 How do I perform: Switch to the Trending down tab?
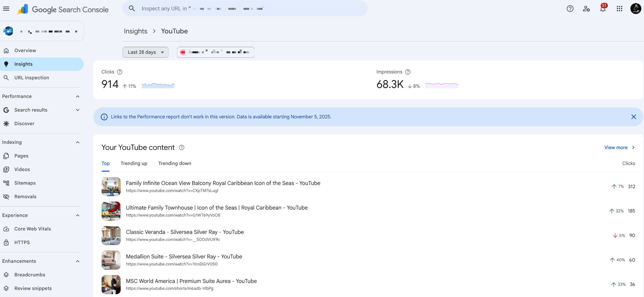click(x=175, y=164)
